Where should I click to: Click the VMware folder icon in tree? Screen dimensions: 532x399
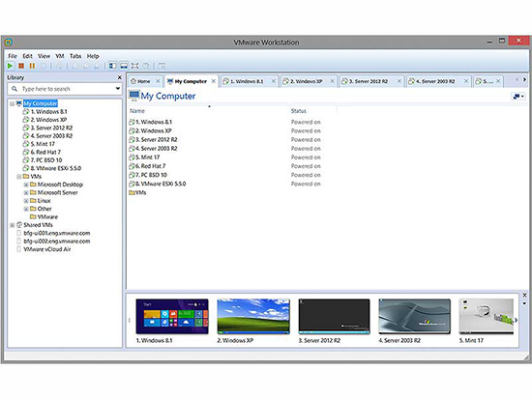[x=33, y=216]
